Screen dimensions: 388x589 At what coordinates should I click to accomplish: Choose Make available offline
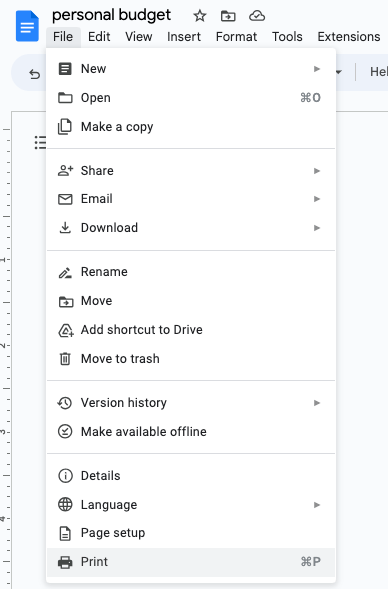click(191, 432)
